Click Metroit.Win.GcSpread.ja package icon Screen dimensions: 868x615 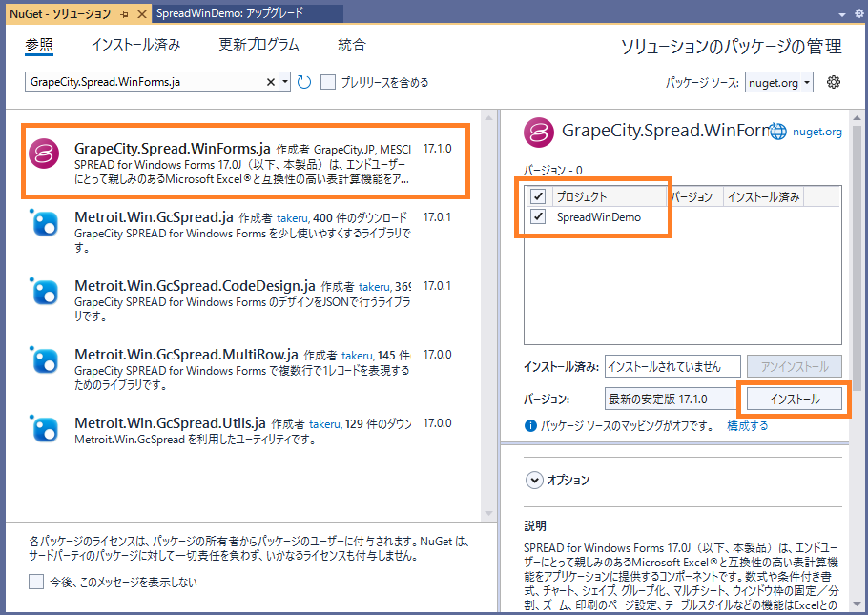[44, 222]
